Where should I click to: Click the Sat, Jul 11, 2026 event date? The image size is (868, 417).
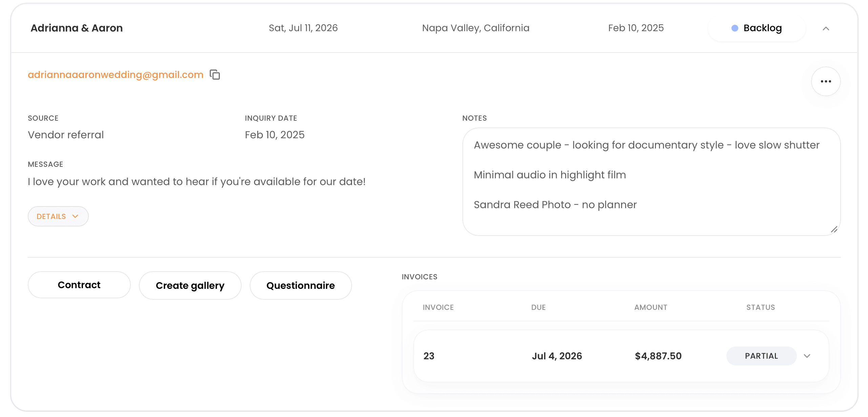[x=303, y=28]
